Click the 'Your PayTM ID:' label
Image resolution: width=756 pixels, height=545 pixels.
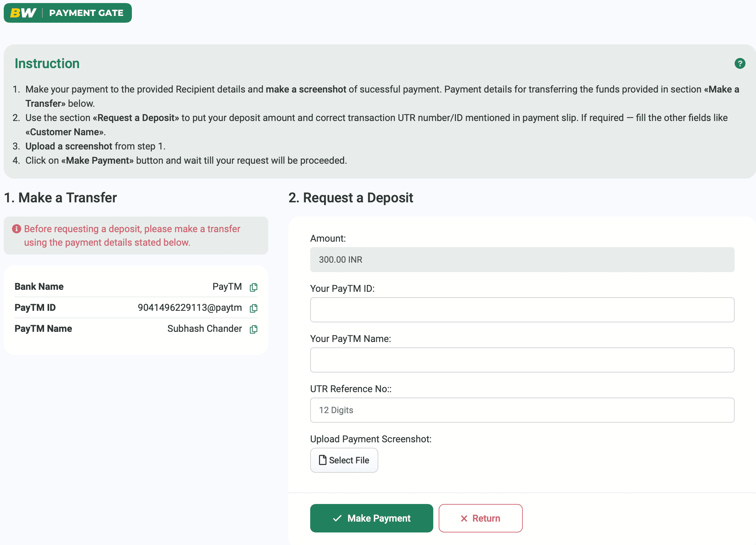pyautogui.click(x=342, y=288)
